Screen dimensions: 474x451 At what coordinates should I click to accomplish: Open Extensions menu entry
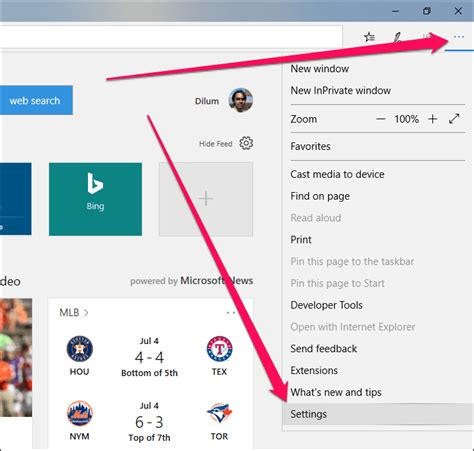(314, 370)
